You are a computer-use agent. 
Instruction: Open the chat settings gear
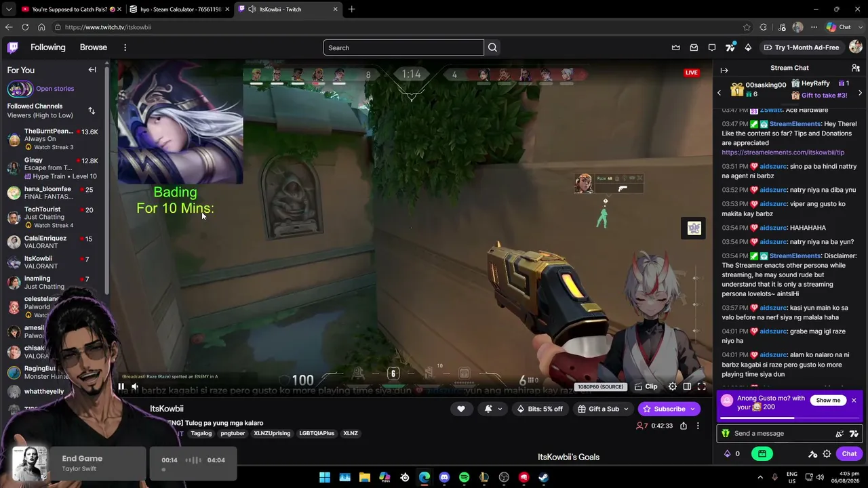[x=827, y=454]
